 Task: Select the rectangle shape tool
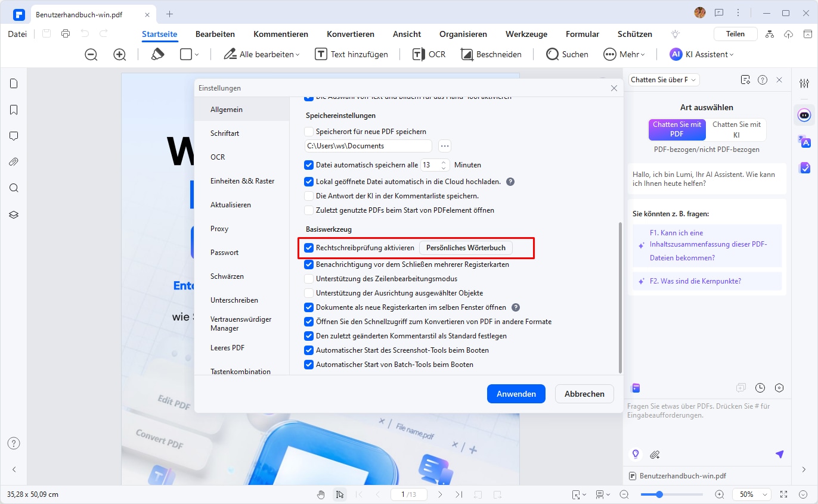click(186, 54)
